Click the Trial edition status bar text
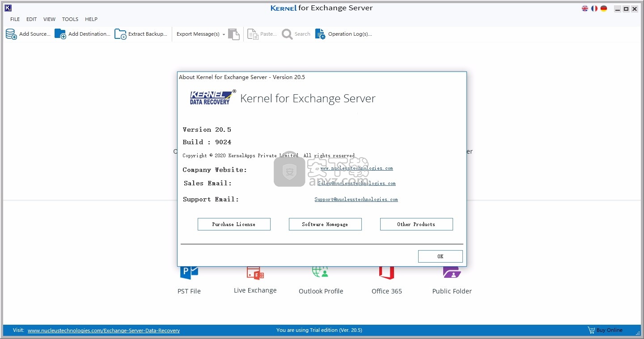Screen dimensions: 644x339 [319, 330]
